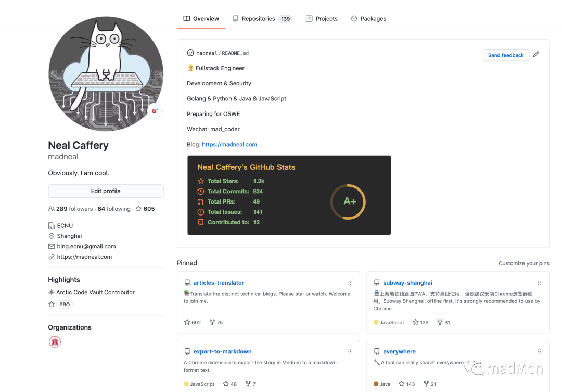Open the Projects tab
Viewport: 562px width, 392px height.
(x=322, y=19)
